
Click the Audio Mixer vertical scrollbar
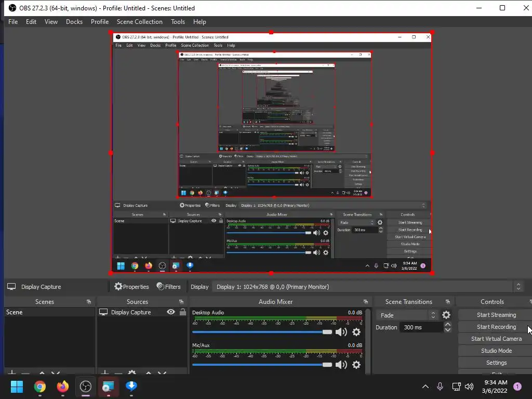click(368, 341)
